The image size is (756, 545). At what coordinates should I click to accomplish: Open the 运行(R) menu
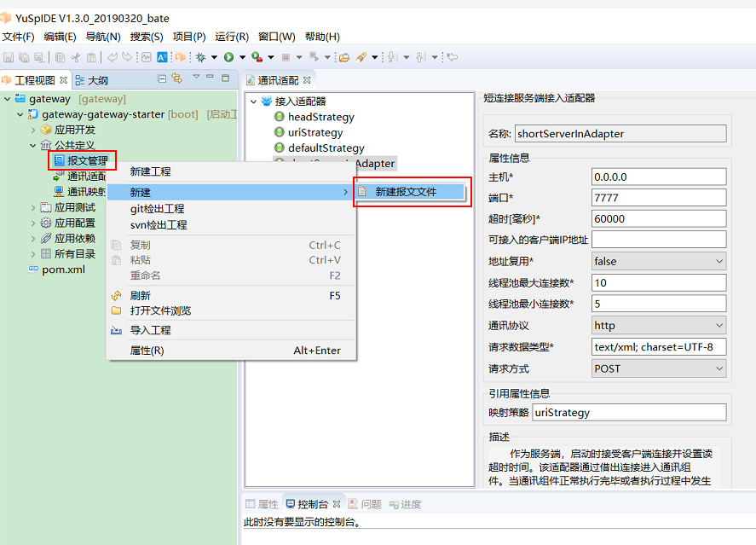coord(232,37)
